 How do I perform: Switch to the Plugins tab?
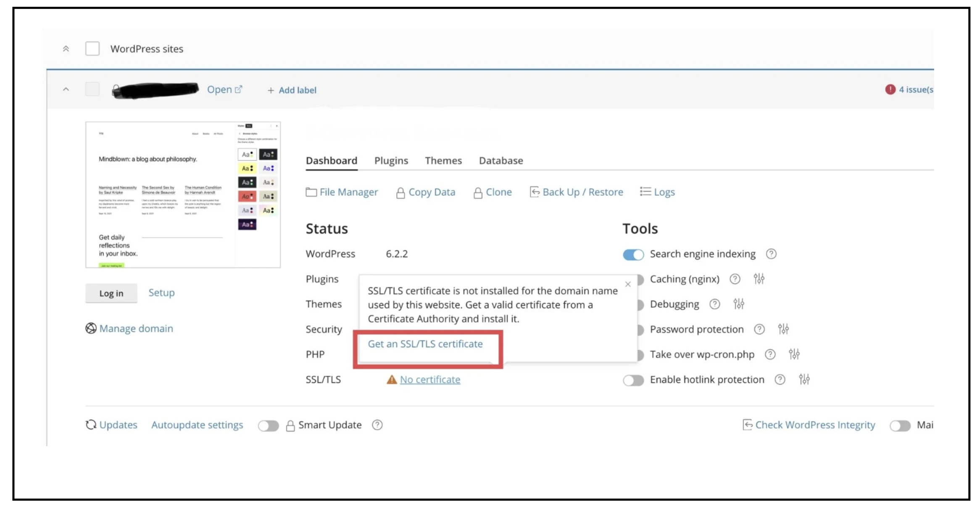point(391,161)
